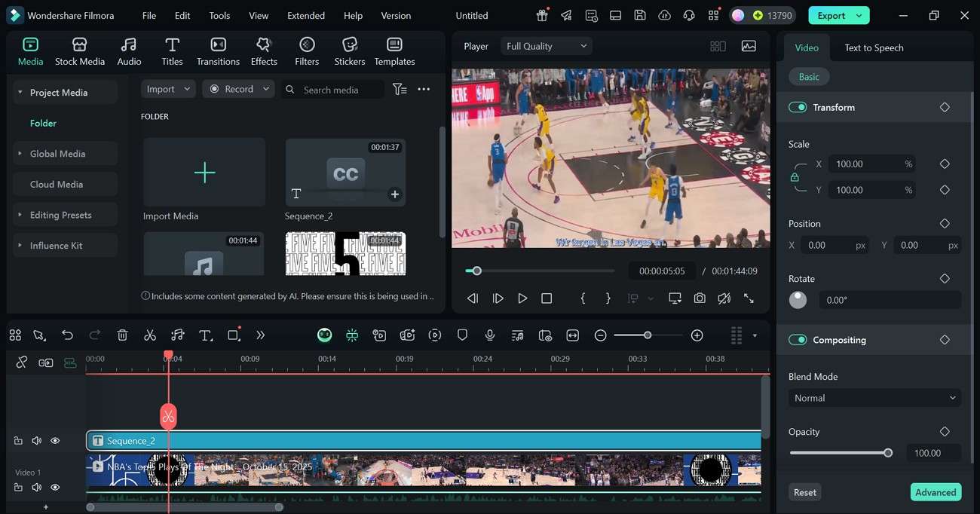Open the Full Quality dropdown

[546, 46]
